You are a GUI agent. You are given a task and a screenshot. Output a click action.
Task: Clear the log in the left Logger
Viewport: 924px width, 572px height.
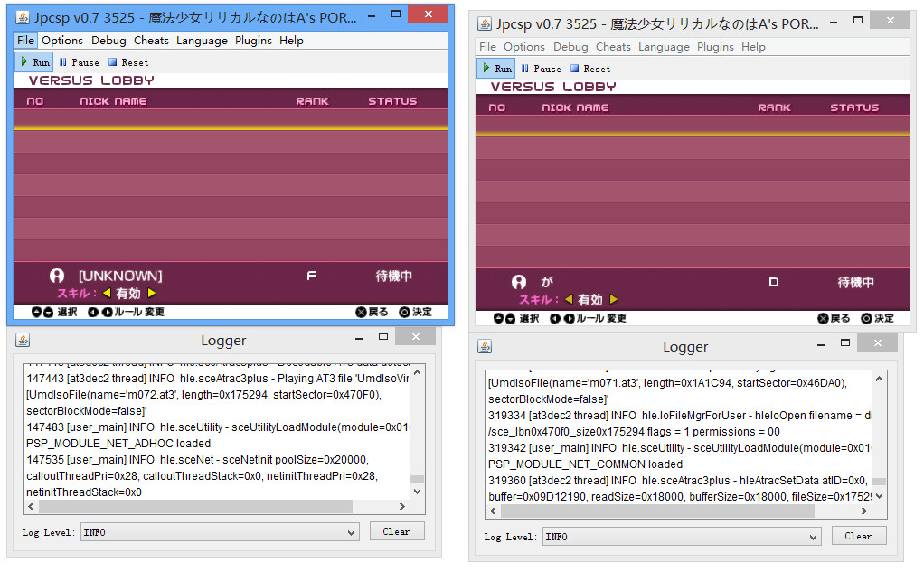coord(396,531)
